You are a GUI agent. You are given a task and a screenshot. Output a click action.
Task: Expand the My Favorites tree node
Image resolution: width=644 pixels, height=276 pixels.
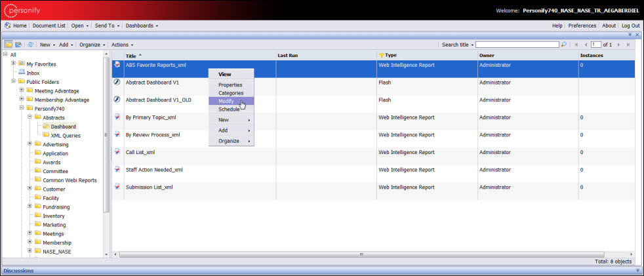tap(14, 63)
